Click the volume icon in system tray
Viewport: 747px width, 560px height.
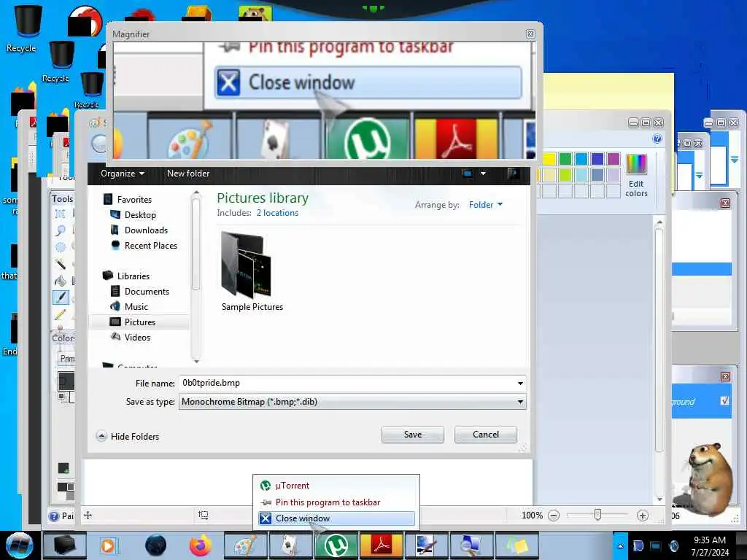[673, 545]
